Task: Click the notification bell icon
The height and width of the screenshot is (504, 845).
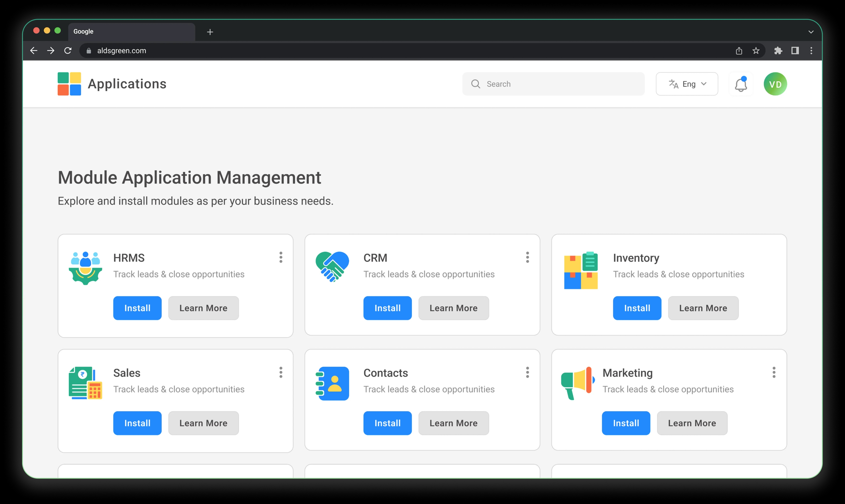Action: click(x=741, y=84)
